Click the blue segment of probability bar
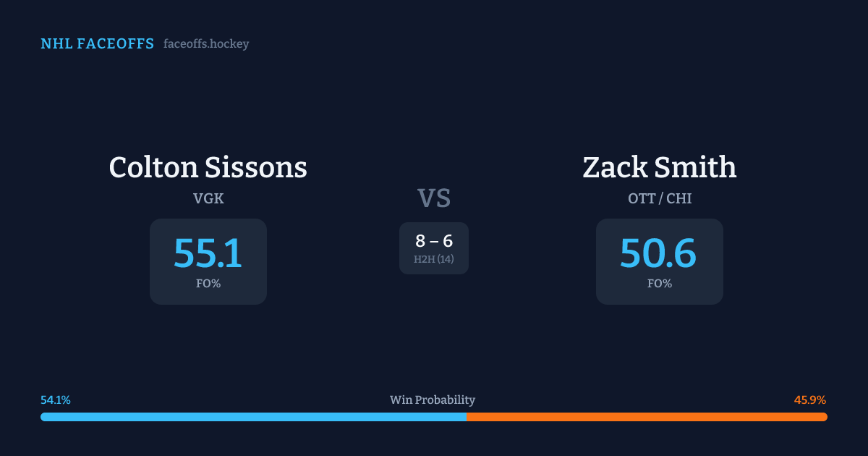 [x=253, y=417]
